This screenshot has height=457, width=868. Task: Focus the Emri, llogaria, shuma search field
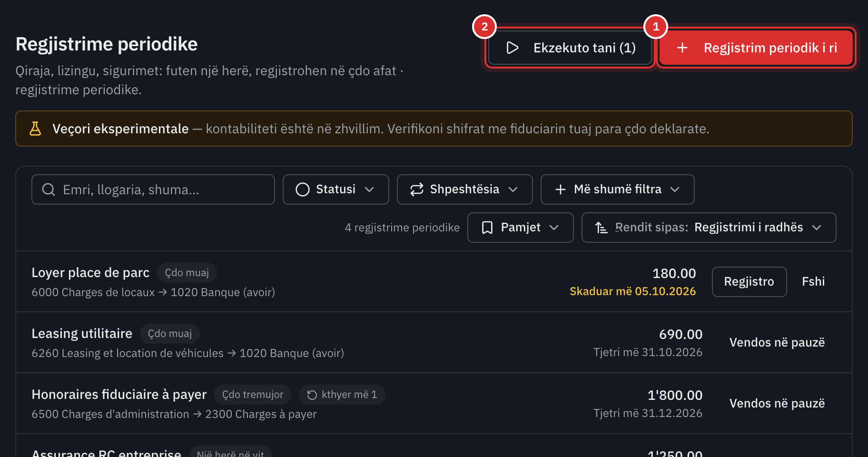[153, 189]
